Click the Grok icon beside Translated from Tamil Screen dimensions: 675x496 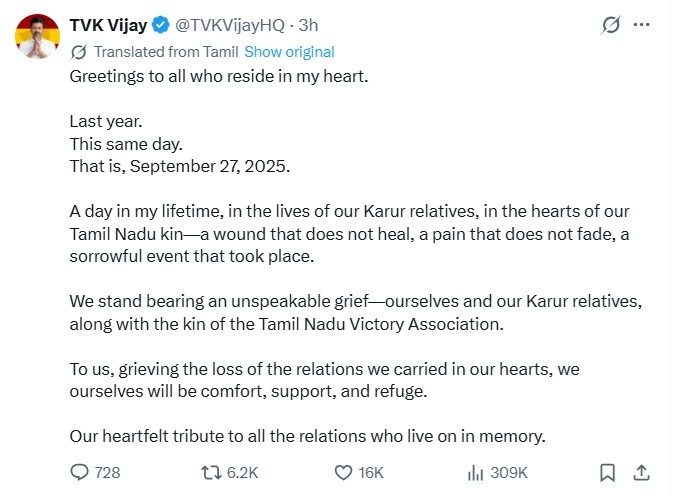tap(79, 52)
